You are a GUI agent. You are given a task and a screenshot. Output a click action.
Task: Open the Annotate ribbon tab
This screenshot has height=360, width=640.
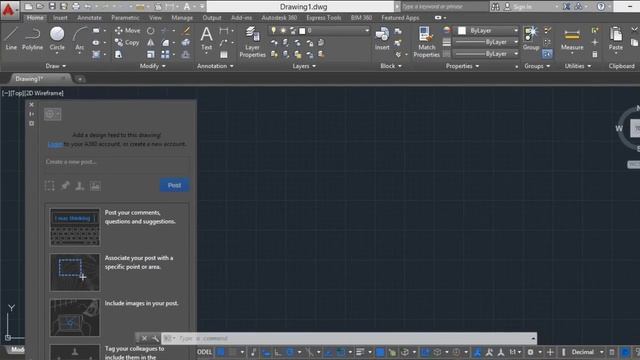tap(89, 18)
